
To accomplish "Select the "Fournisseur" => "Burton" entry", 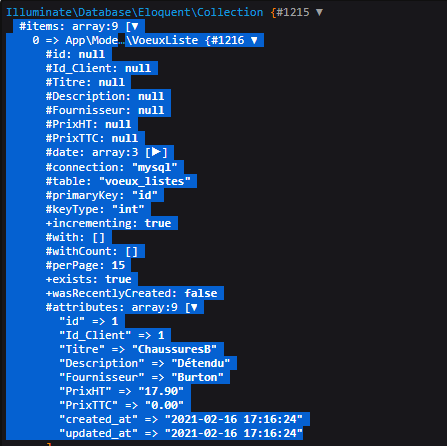I will tap(141, 377).
